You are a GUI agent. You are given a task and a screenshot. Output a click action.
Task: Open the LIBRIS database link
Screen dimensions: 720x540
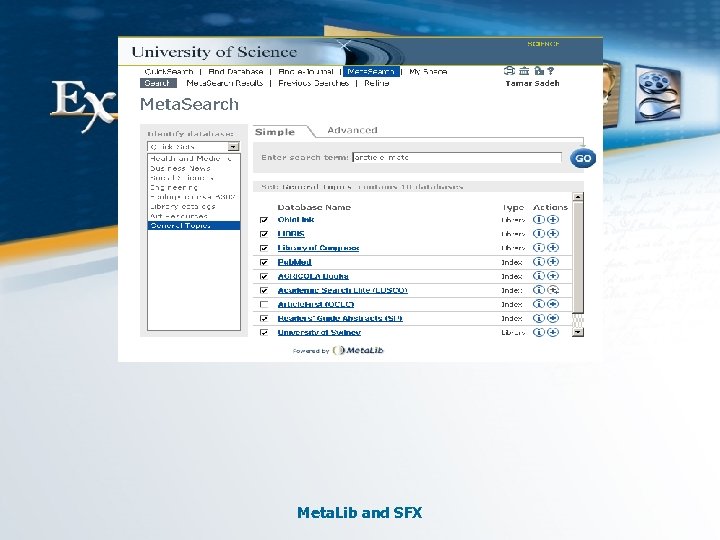coord(291,234)
